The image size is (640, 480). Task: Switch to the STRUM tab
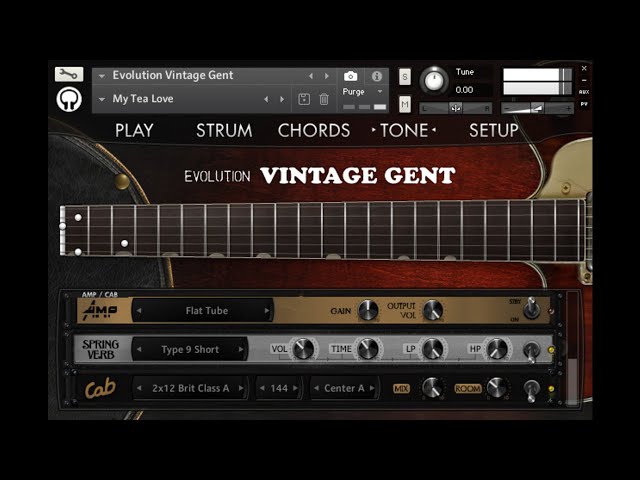(x=224, y=131)
